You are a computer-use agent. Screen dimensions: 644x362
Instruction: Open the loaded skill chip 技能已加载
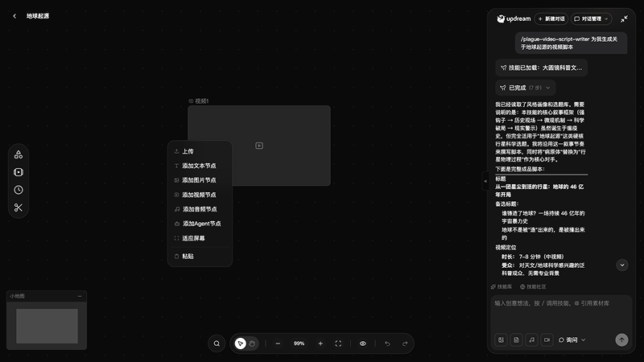coord(541,68)
